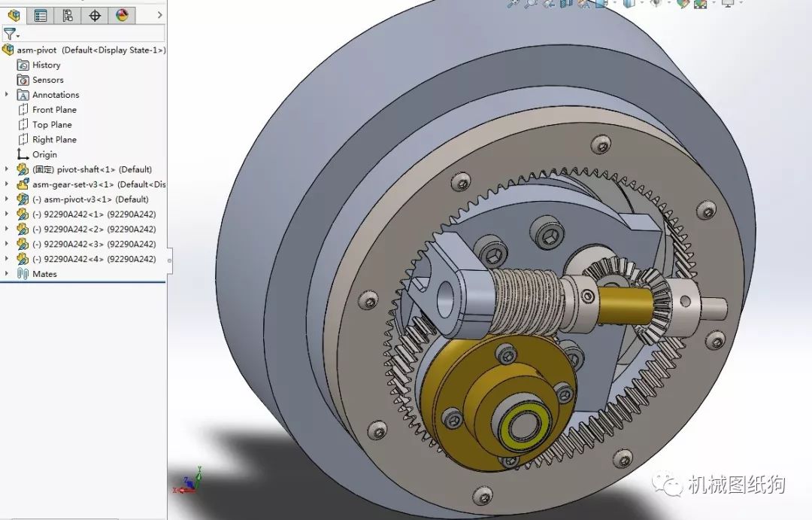
Task: Select the asm-pivot root assembly name
Action: tap(37, 50)
